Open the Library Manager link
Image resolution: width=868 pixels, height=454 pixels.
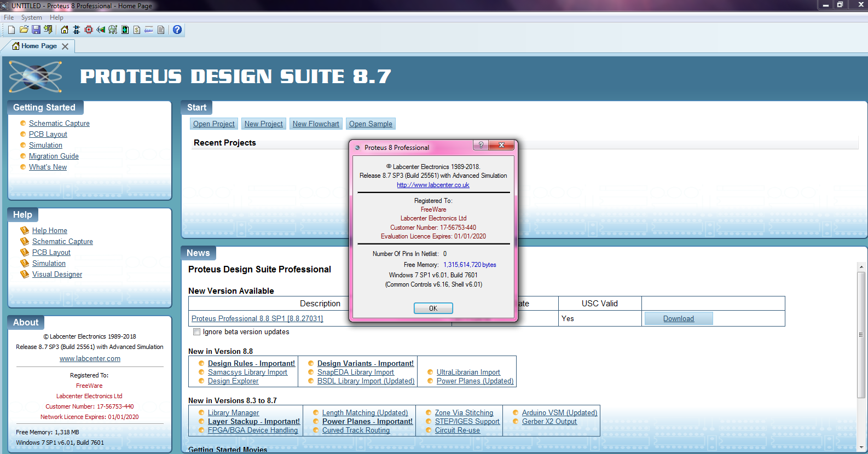pyautogui.click(x=234, y=412)
